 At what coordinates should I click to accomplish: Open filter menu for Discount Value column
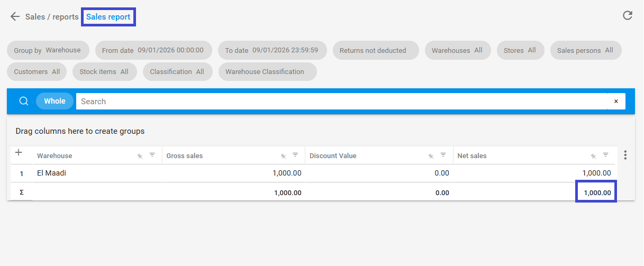pyautogui.click(x=443, y=155)
